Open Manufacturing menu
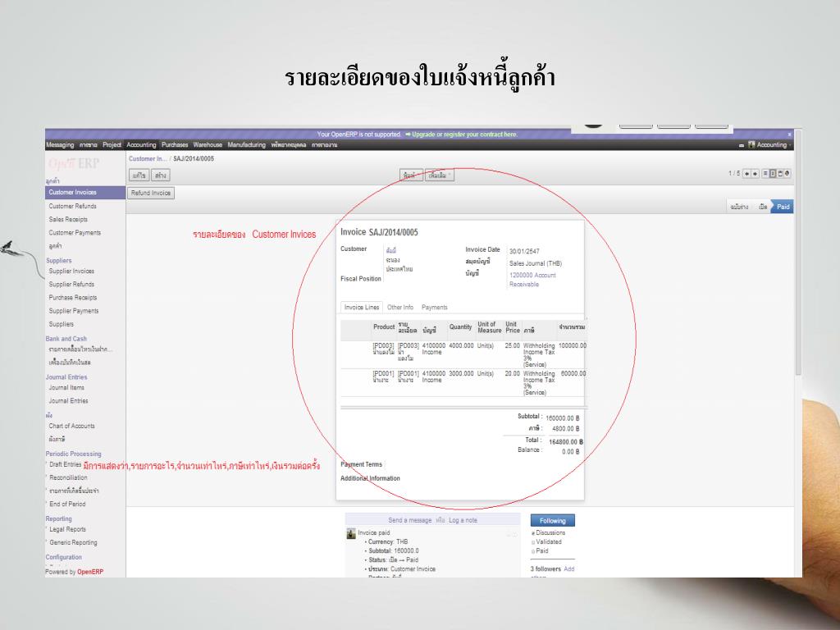Screen dimensions: 840x630 (x=246, y=144)
